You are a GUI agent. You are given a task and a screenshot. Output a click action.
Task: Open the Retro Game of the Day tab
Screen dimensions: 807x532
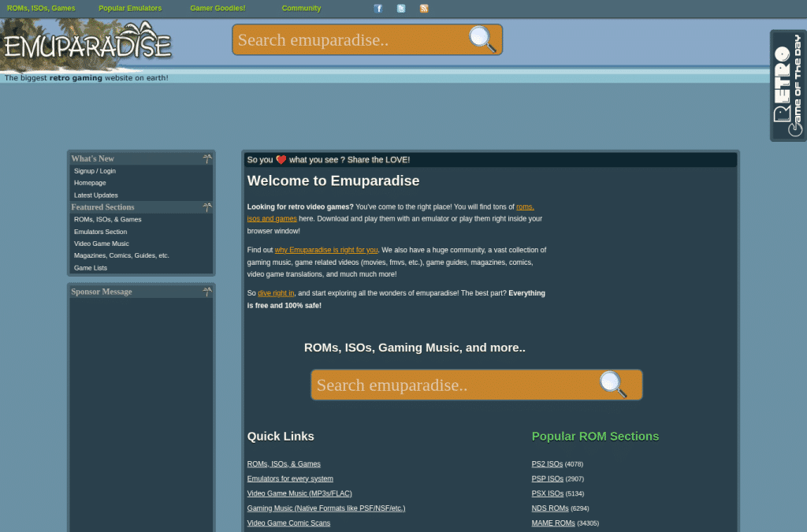click(x=788, y=85)
